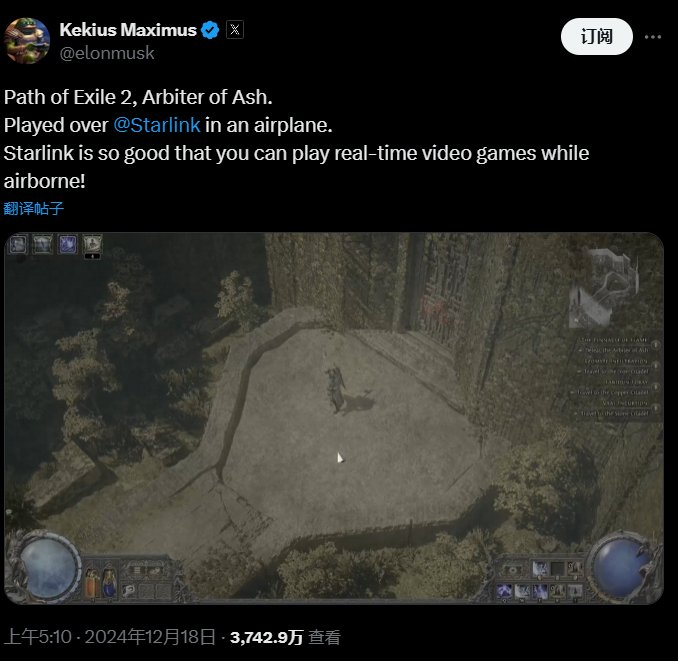Click the purple buff icon in the status row
The image size is (678, 661).
pos(68,244)
